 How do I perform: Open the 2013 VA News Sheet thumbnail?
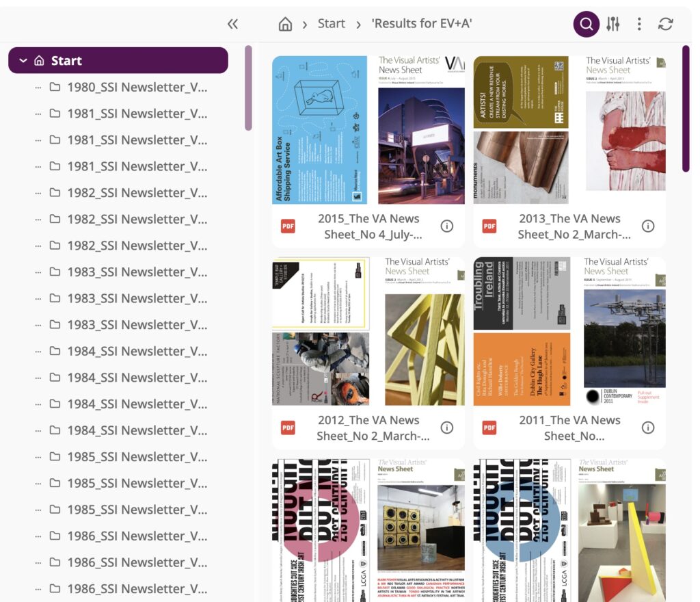tap(569, 130)
